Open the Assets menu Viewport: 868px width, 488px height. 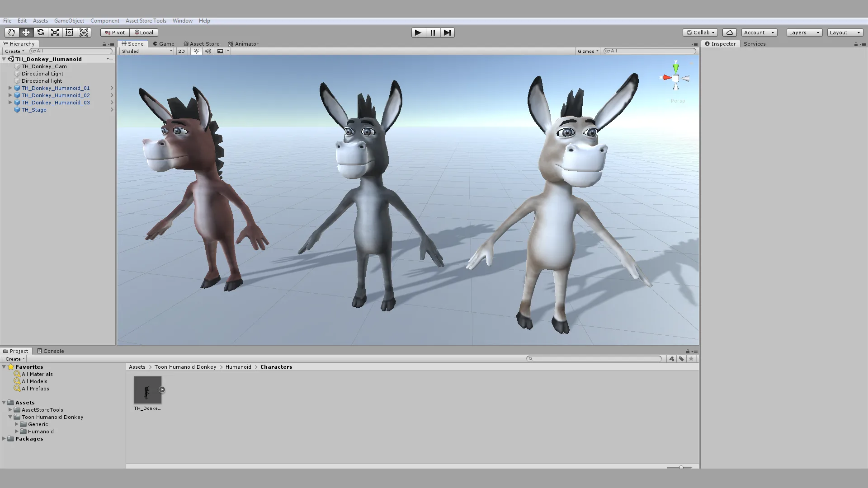coord(40,21)
